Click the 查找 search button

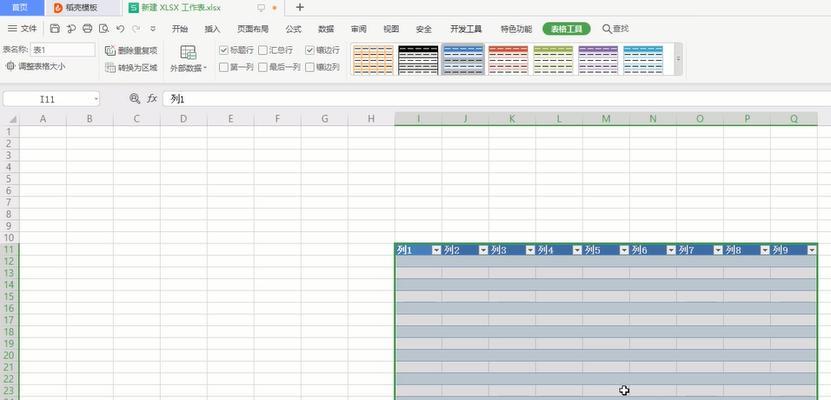[615, 29]
